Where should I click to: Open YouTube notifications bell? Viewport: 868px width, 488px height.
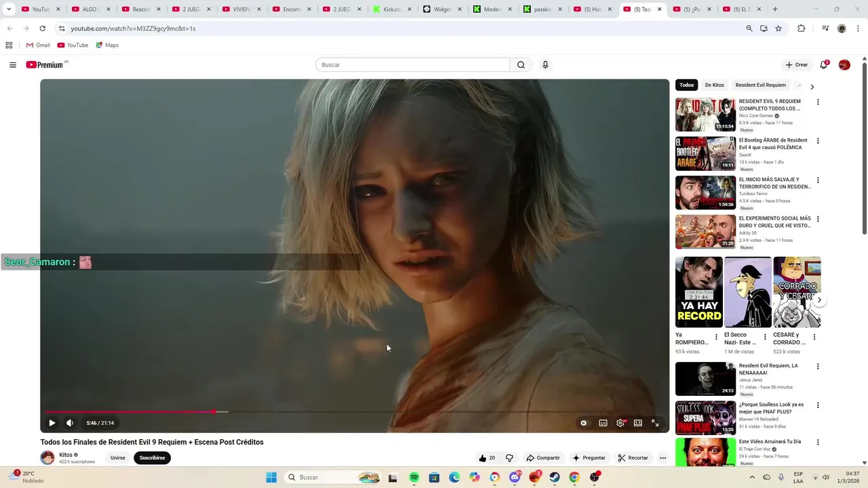click(824, 65)
